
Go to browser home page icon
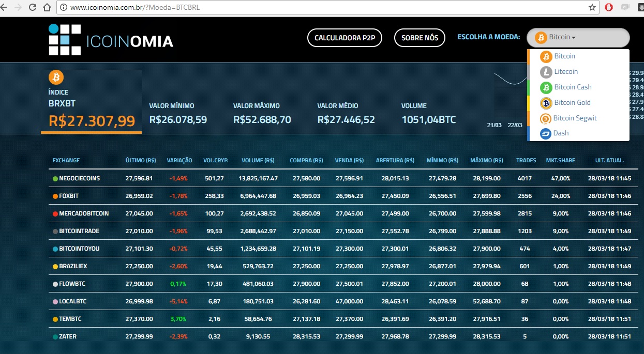click(47, 8)
